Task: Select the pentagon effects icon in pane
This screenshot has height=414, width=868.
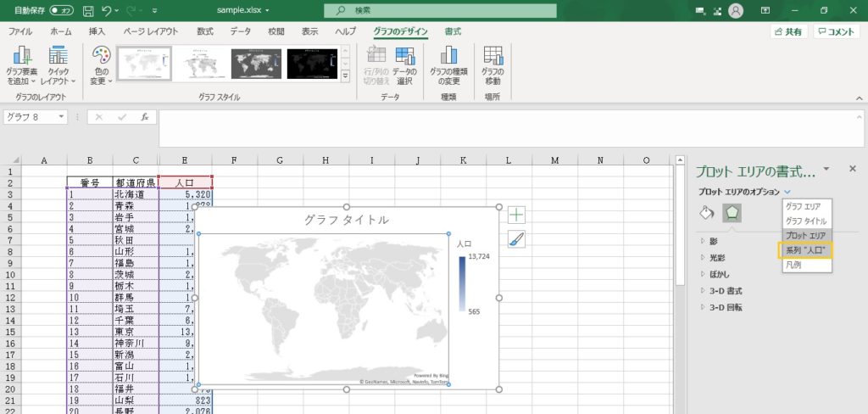Action: (x=731, y=212)
